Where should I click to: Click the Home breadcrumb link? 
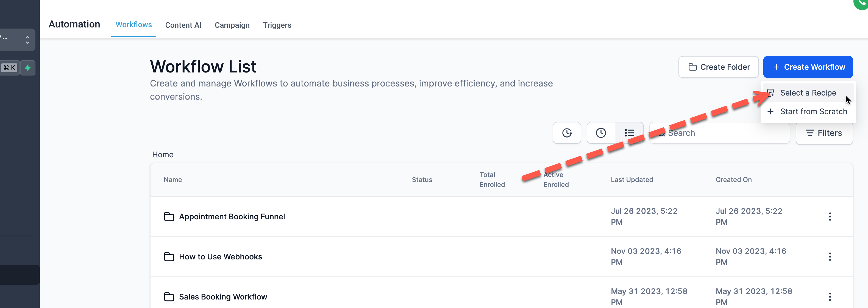[162, 155]
